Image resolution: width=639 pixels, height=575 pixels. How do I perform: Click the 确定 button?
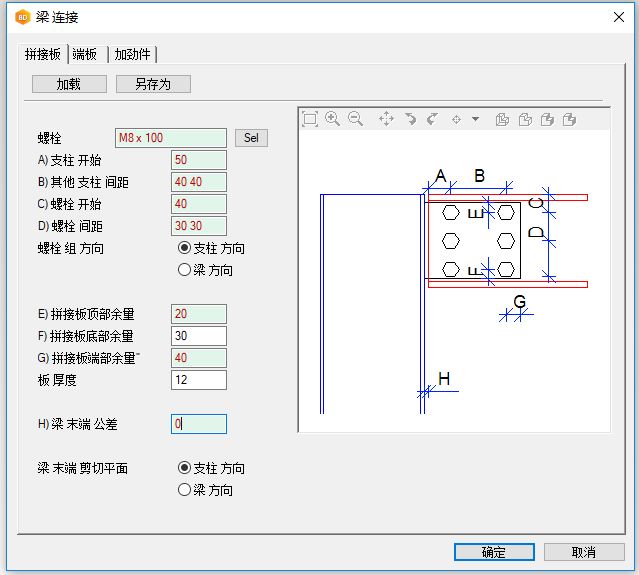(494, 552)
